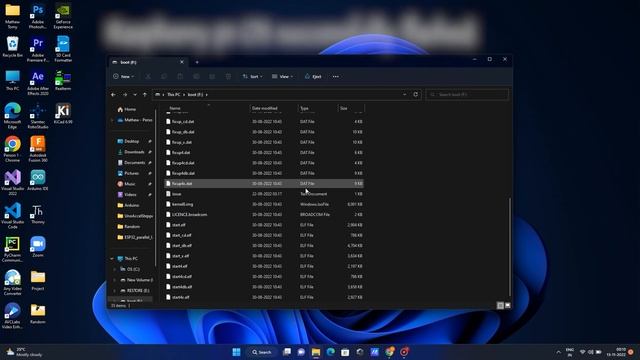
Task: Expand the RESTORE (E:) drive node
Action: coord(115,290)
